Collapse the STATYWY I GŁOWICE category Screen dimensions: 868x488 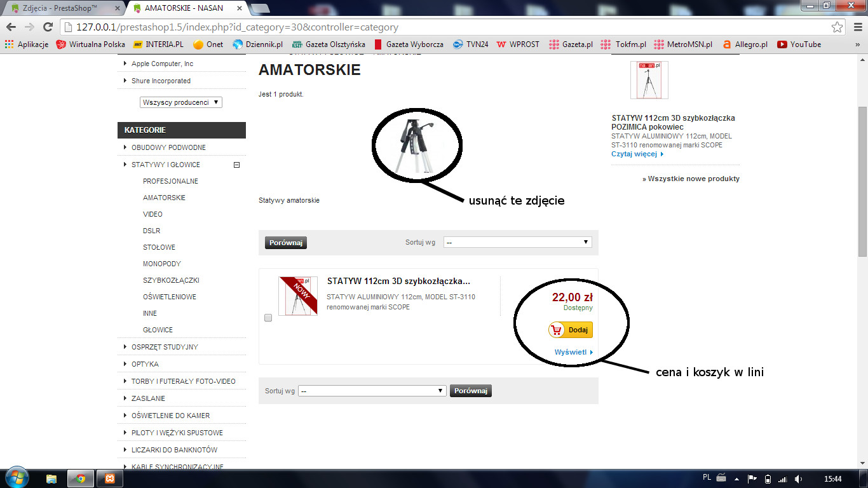pos(237,165)
